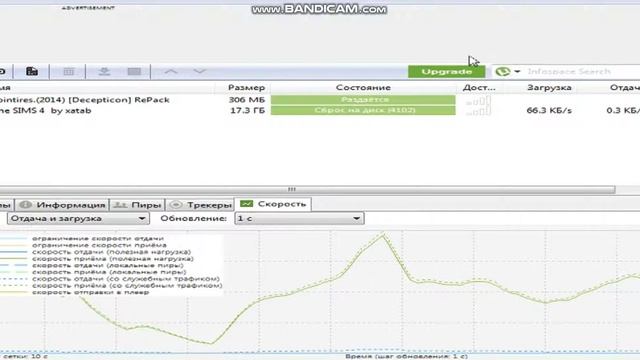This screenshot has height=360, width=640.
Task: Move torrent up the queue with up arrow
Action: [x=171, y=71]
